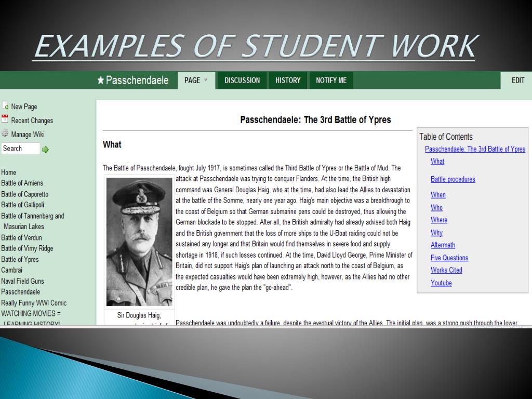Click the Sir Douglas Haig portrait photo

pyautogui.click(x=139, y=242)
